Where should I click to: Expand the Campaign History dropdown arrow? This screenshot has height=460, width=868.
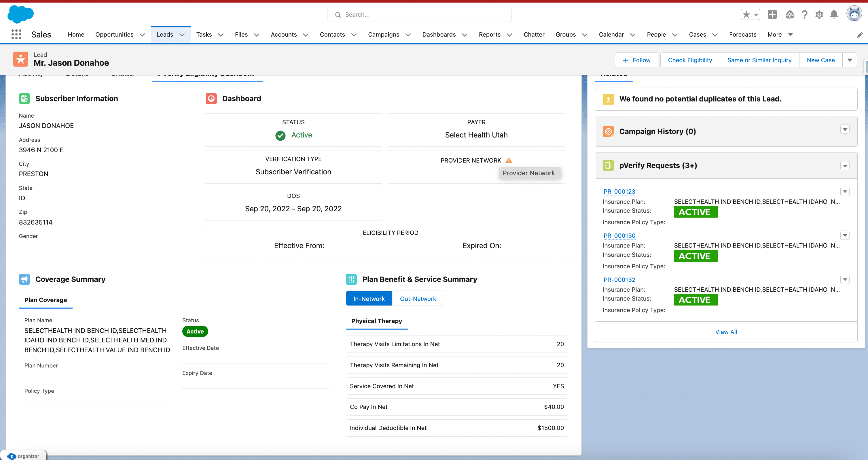point(845,129)
